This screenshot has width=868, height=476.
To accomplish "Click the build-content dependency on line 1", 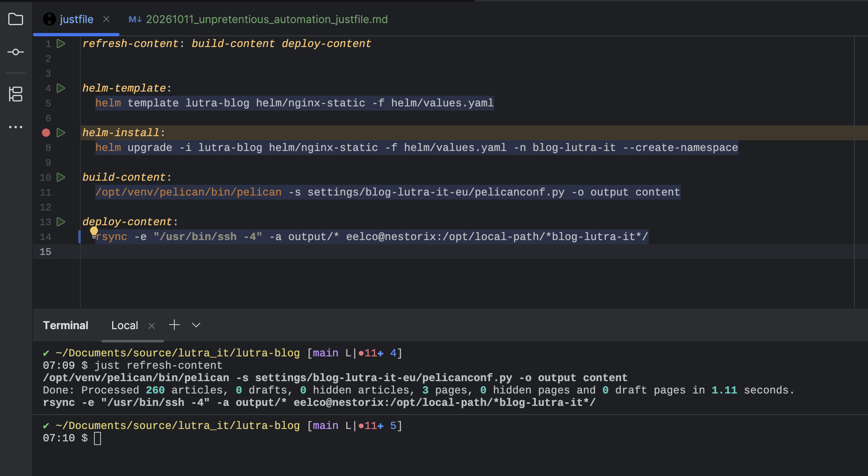I will [233, 44].
